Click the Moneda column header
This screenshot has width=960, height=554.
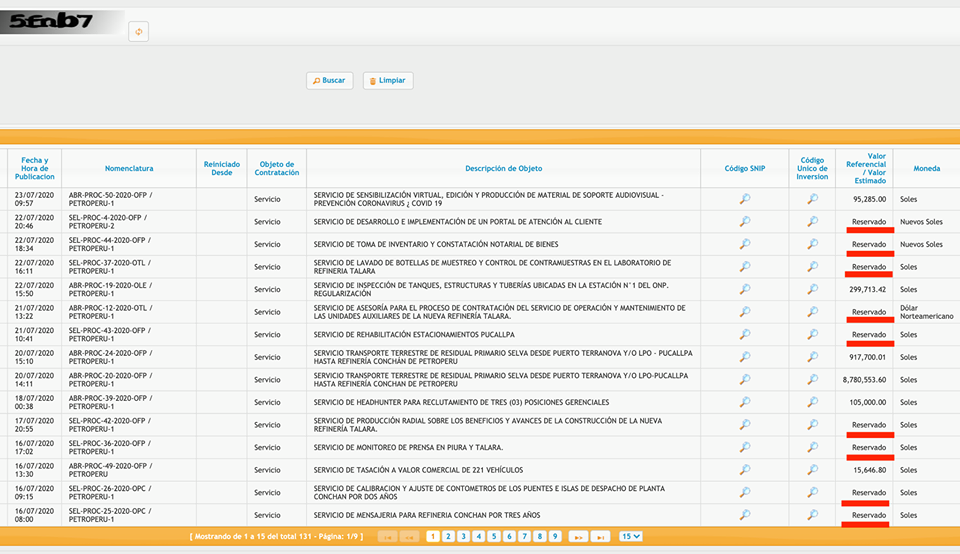[927, 168]
